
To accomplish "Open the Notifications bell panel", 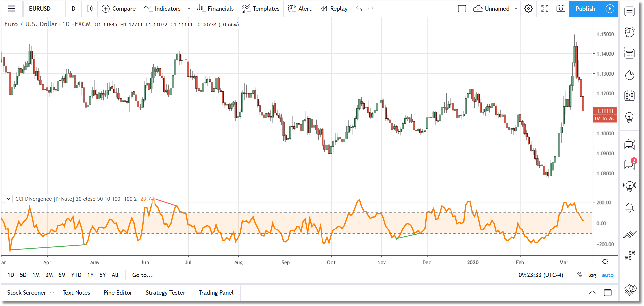I will point(629,208).
